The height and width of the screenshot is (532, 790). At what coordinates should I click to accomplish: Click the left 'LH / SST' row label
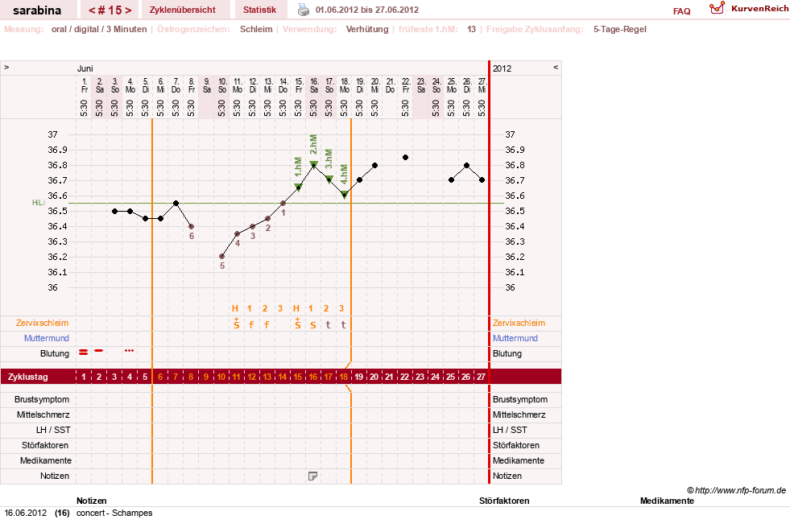(53, 430)
